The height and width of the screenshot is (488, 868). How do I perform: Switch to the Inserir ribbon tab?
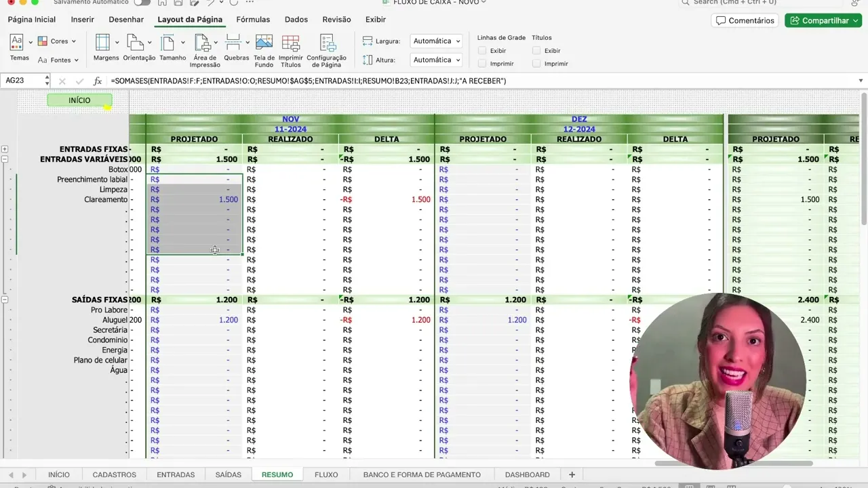83,20
